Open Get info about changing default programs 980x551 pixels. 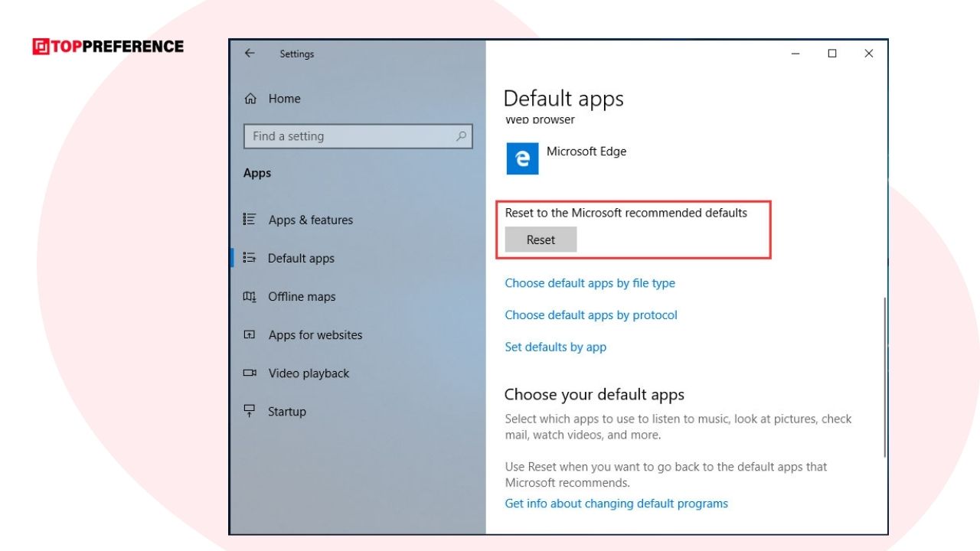pos(616,504)
